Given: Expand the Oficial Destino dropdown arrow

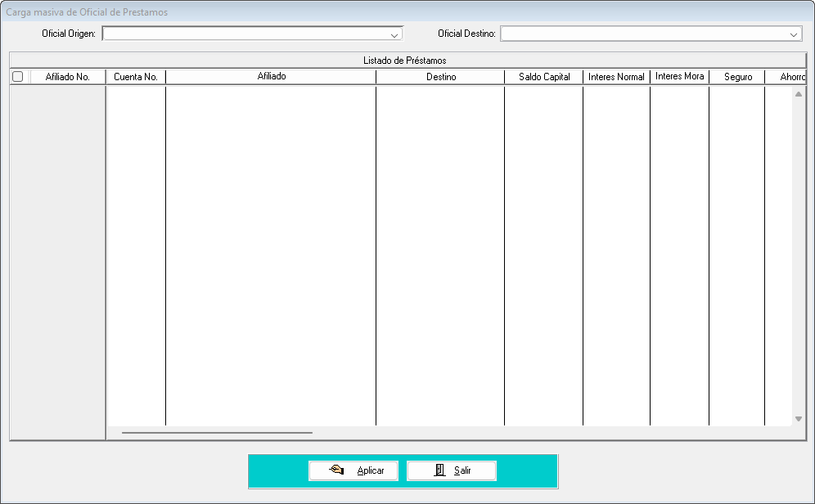Looking at the screenshot, I should [794, 34].
